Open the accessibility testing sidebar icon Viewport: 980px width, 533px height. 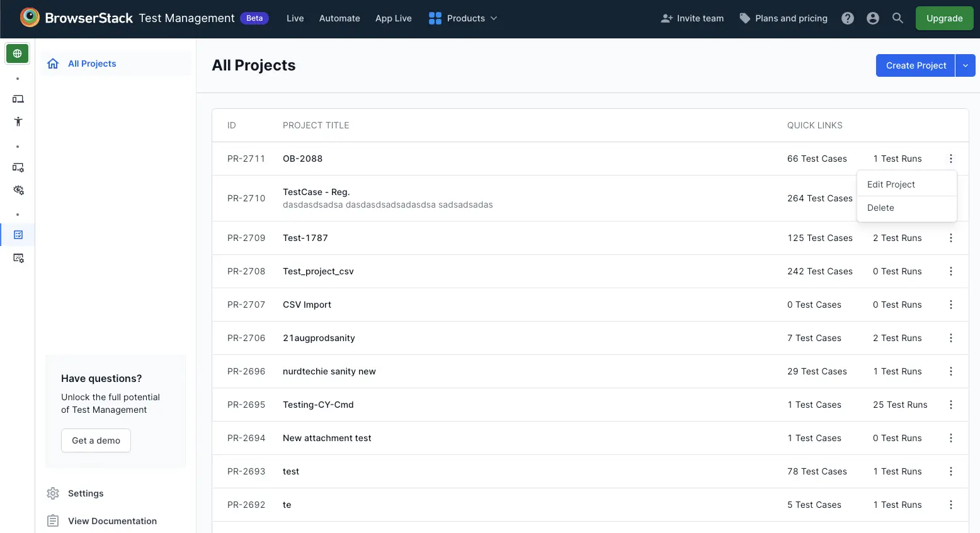click(x=18, y=121)
